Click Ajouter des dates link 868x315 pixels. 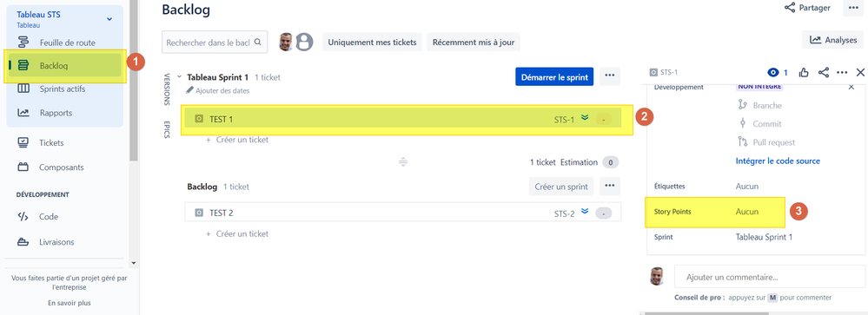pos(217,90)
